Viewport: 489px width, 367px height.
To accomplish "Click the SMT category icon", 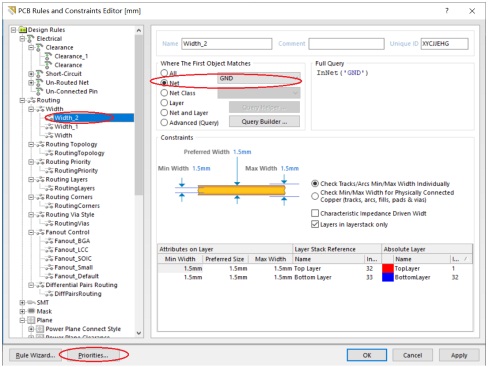I will pos(31,303).
